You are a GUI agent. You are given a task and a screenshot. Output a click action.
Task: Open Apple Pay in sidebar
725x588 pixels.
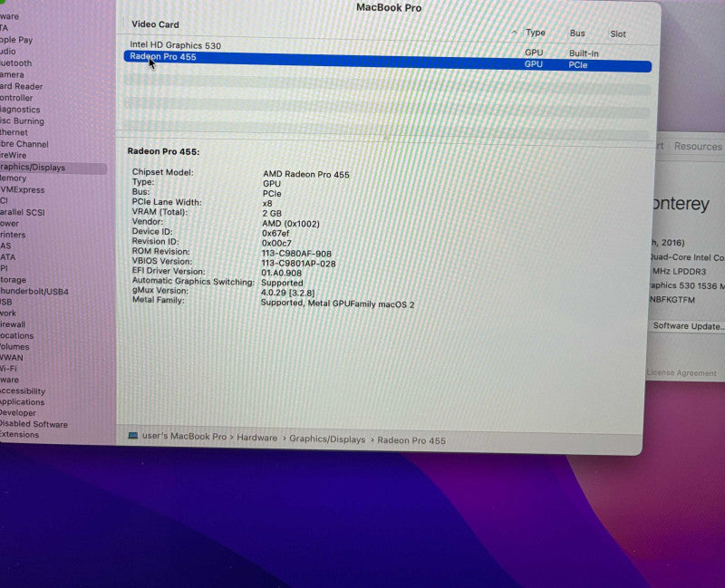click(x=16, y=40)
